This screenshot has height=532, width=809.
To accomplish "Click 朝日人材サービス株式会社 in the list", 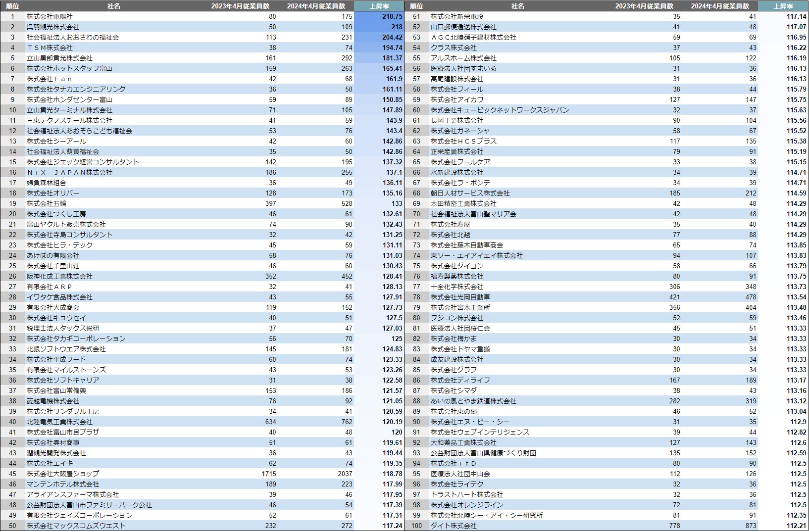I will point(470,193).
